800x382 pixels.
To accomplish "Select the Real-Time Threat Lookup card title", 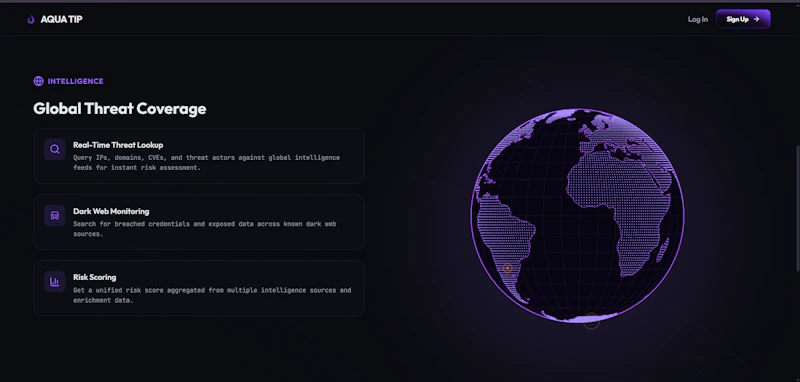I will point(118,145).
